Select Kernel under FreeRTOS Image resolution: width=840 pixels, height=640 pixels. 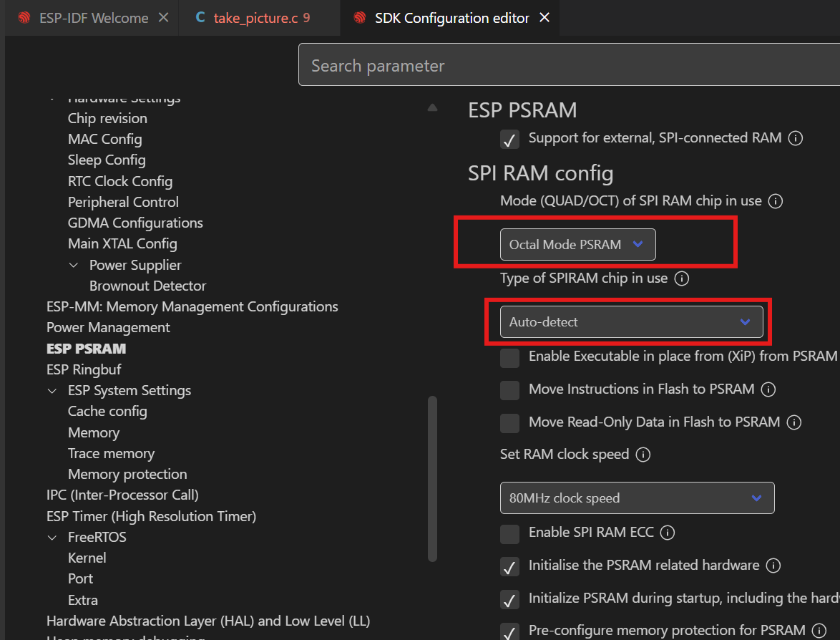point(87,558)
